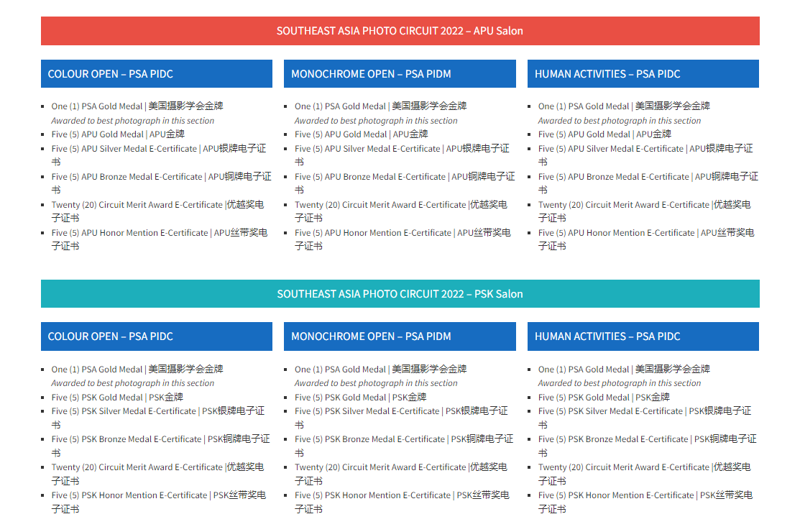Select Circuit Merit Award line, PSK Salon Human Activities
This screenshot has width=800, height=532.
click(645, 474)
